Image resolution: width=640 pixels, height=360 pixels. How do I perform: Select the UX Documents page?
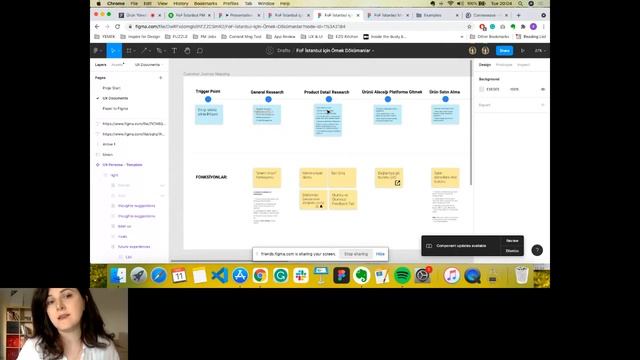tap(115, 98)
